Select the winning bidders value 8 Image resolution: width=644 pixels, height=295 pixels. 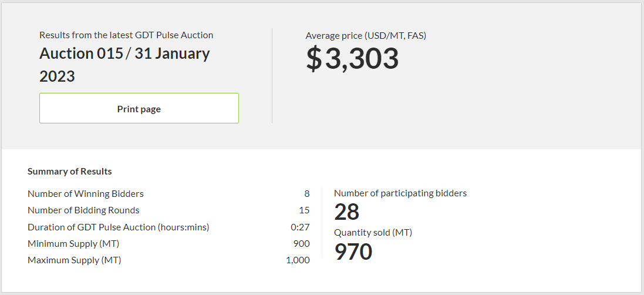click(306, 194)
